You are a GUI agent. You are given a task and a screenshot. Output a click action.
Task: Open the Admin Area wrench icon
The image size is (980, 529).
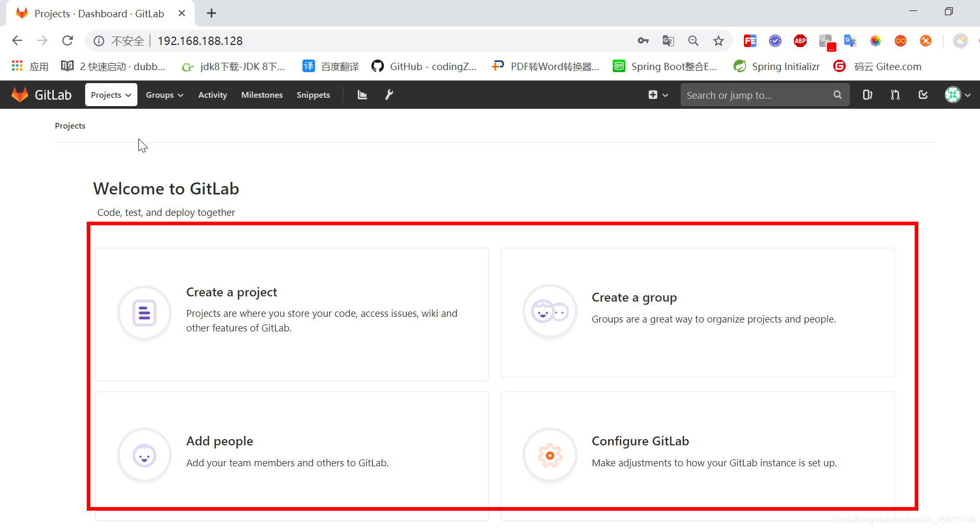[x=389, y=95]
